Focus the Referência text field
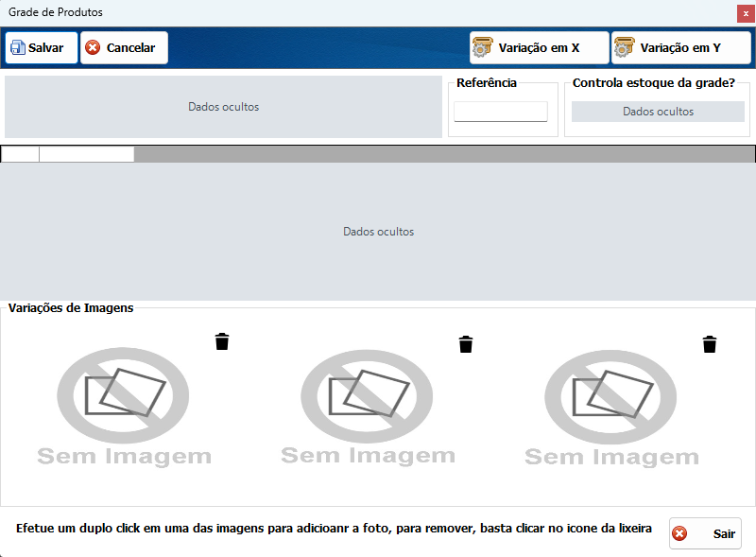Screen dimensions: 756x557 pyautogui.click(x=501, y=112)
